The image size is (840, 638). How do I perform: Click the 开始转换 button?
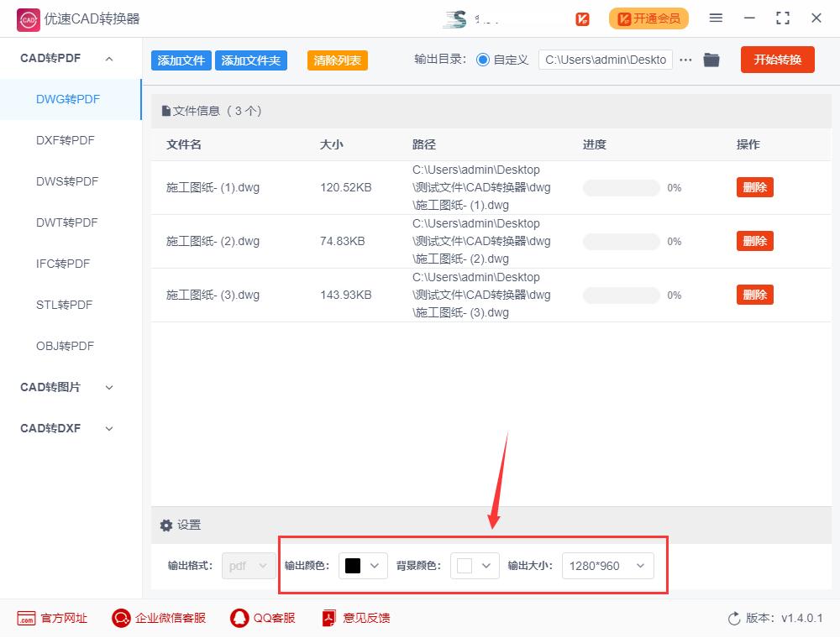[777, 60]
